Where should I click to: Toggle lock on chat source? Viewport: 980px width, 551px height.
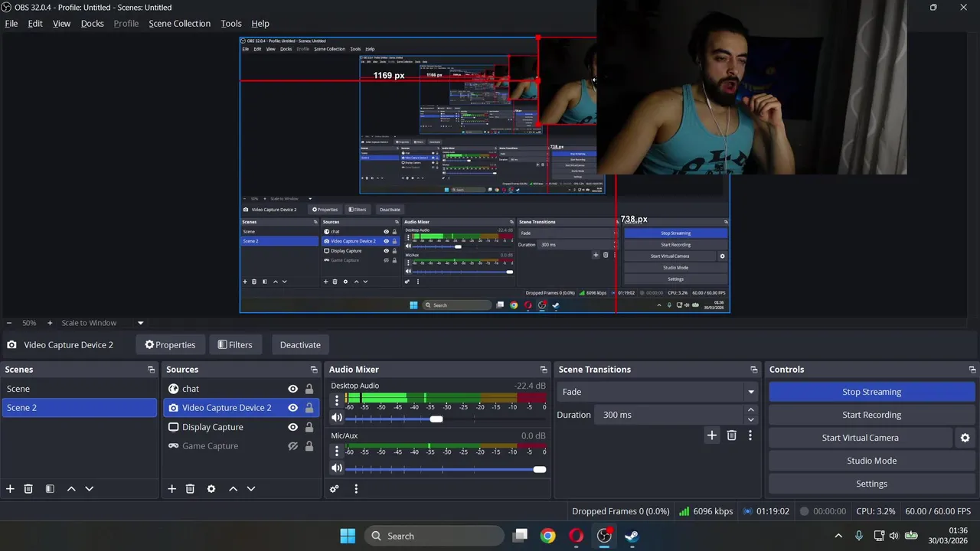point(309,389)
